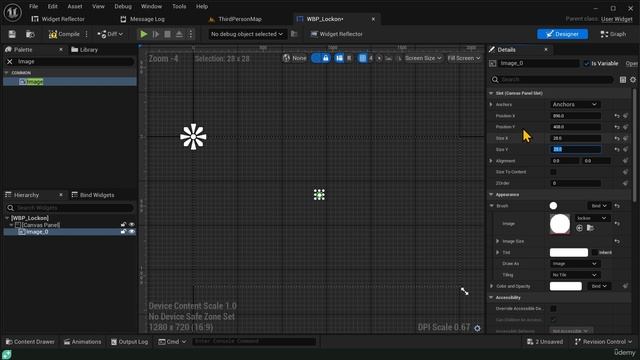Open Browse to asset icon beside Save
Image resolution: width=640 pixels, height=360 pixels.
(30, 34)
